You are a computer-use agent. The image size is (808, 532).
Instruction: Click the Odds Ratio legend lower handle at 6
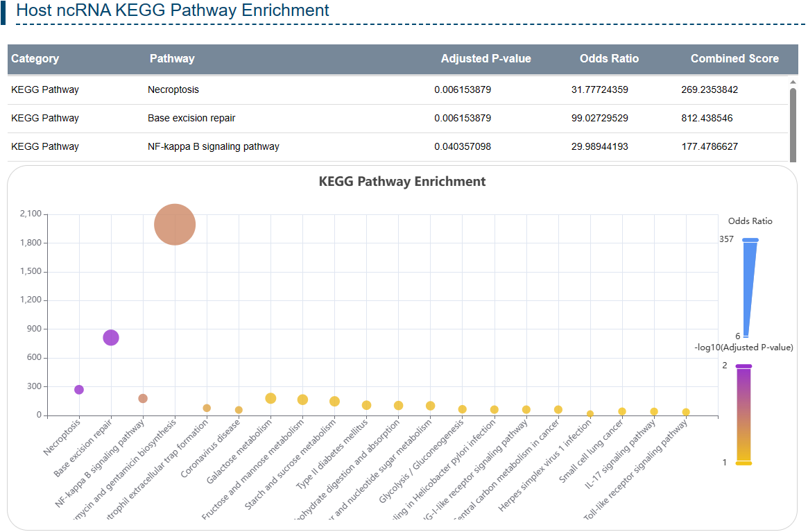746,336
